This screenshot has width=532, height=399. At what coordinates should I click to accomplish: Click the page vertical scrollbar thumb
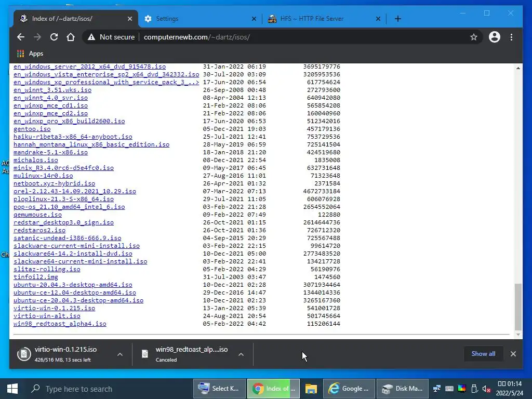[x=518, y=307]
